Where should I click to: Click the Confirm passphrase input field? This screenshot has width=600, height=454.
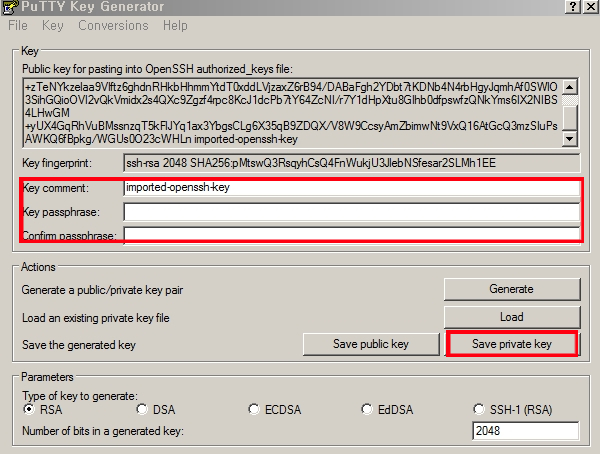click(x=351, y=235)
